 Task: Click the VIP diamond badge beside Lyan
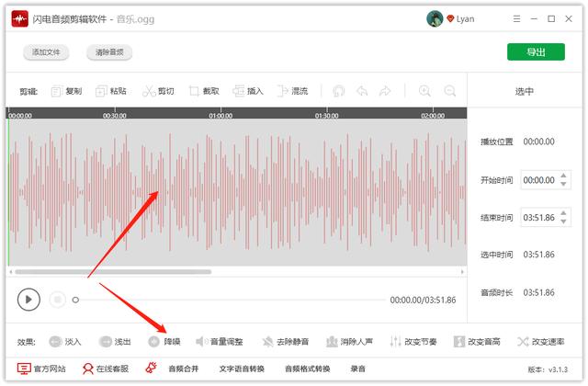[450, 18]
